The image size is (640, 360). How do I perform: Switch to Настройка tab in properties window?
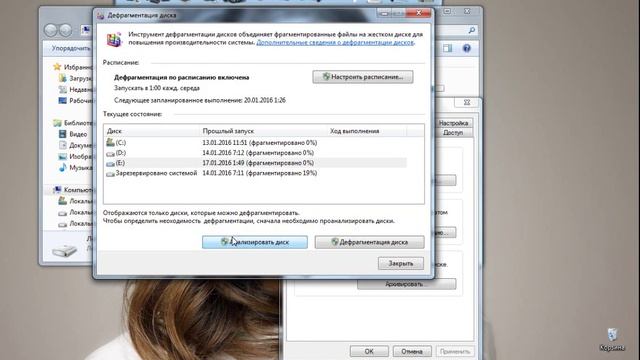tap(453, 123)
